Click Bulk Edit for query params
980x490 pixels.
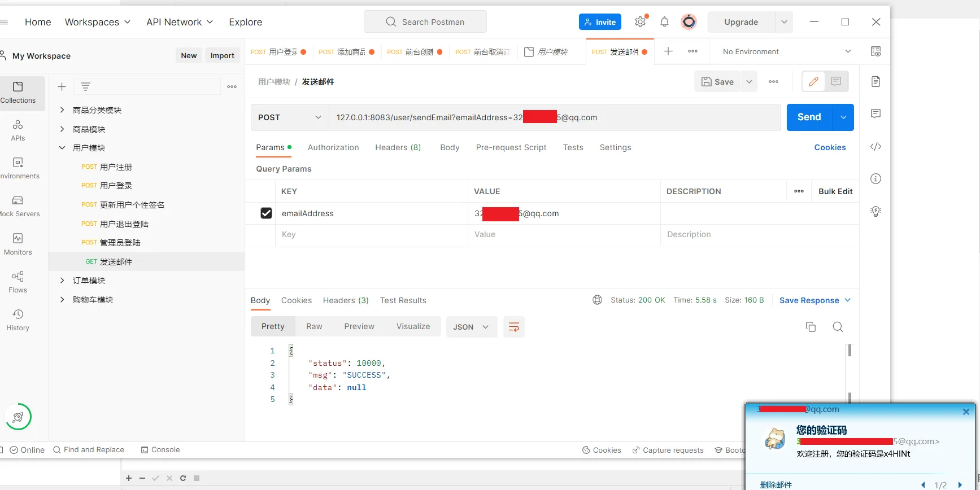pos(835,191)
